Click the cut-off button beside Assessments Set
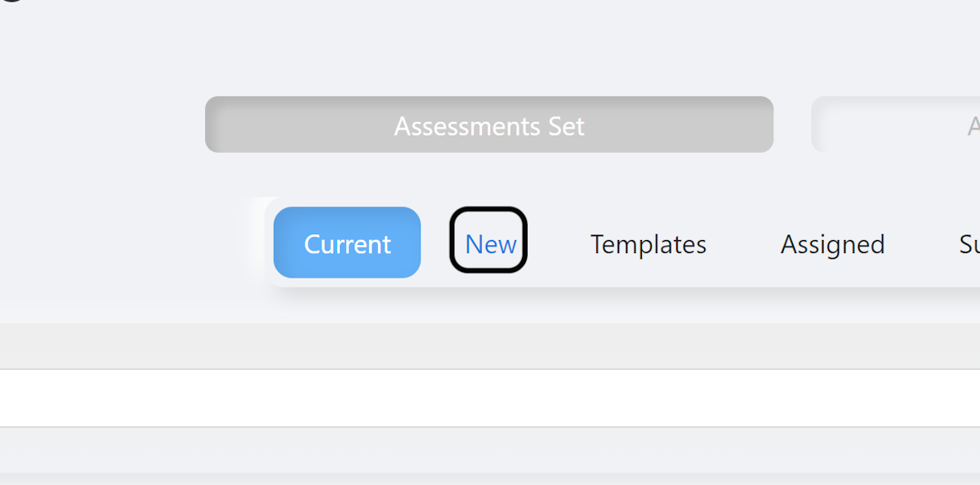Viewport: 980px width, 485px height. click(896, 124)
